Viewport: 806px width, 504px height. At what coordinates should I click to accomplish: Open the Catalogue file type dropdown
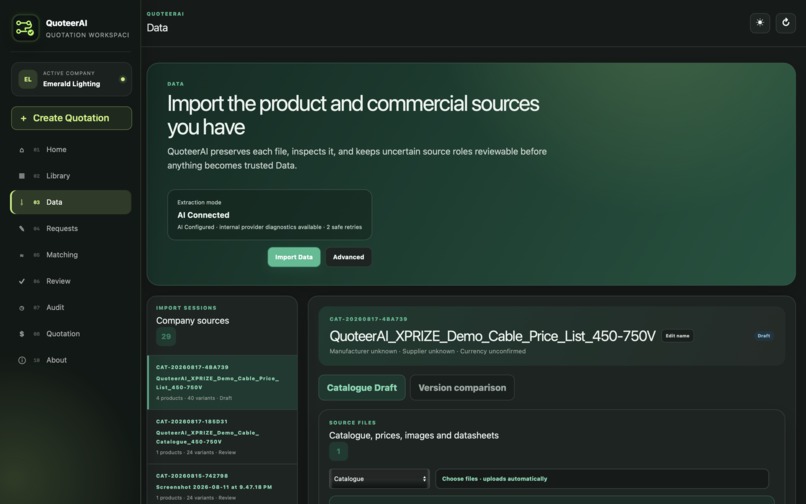(x=379, y=479)
